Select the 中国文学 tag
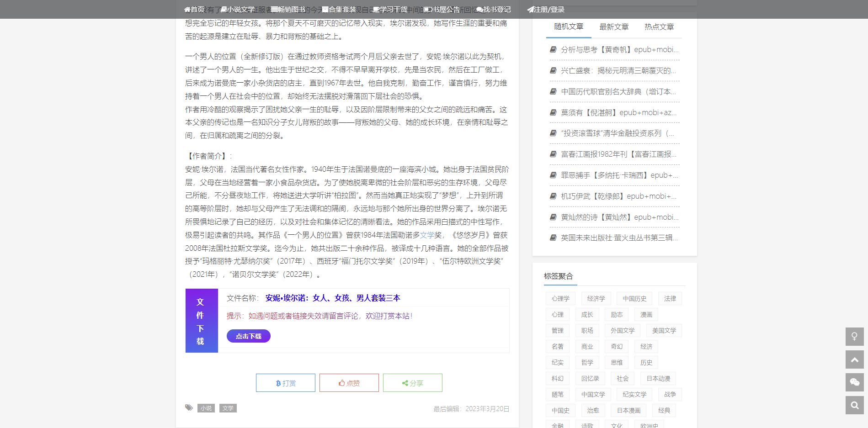The image size is (868, 428). click(593, 394)
